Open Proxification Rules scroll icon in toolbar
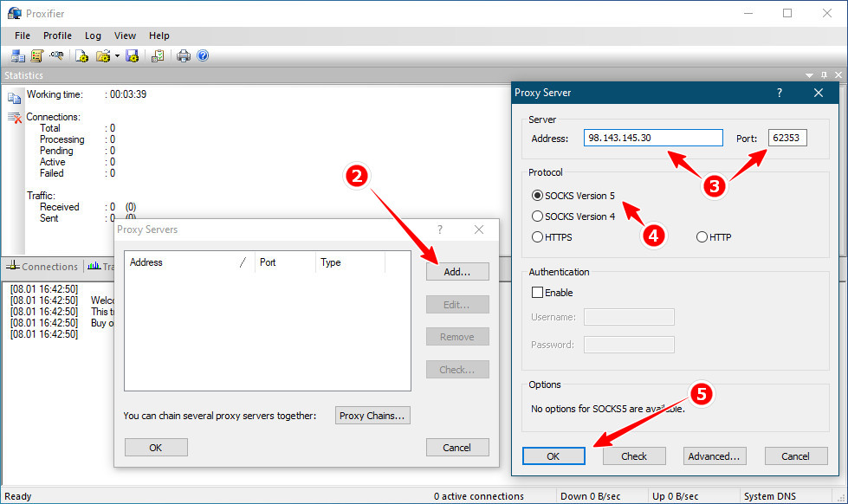This screenshot has width=848, height=504. coord(36,55)
